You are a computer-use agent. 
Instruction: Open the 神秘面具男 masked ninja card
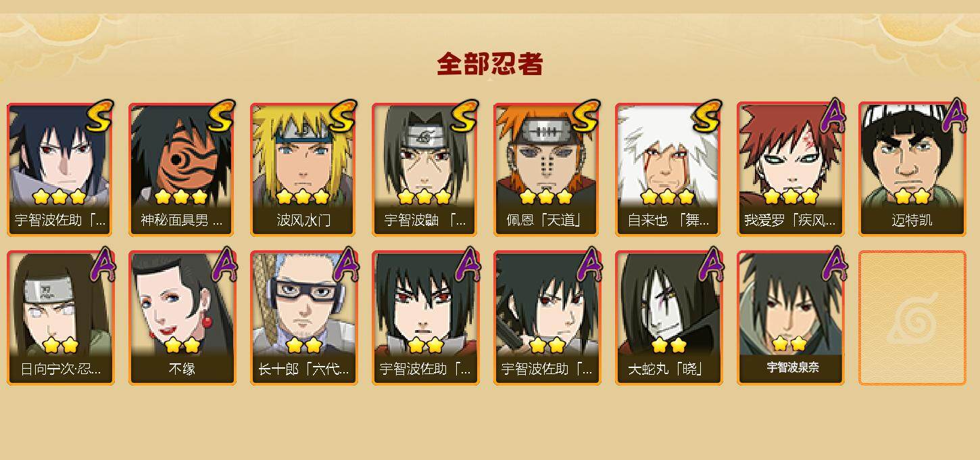point(182,169)
